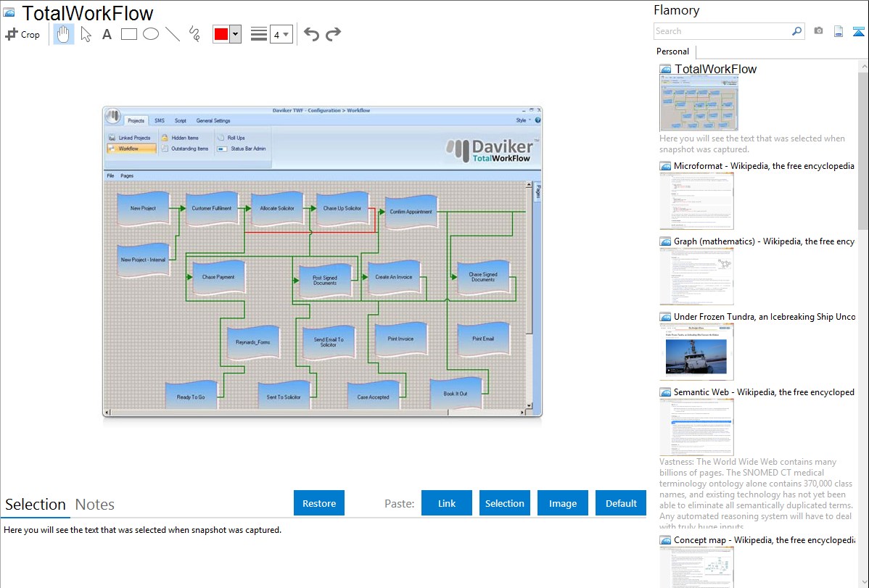This screenshot has height=588, width=869.
Task: Activate the hand pan tool
Action: [x=64, y=34]
